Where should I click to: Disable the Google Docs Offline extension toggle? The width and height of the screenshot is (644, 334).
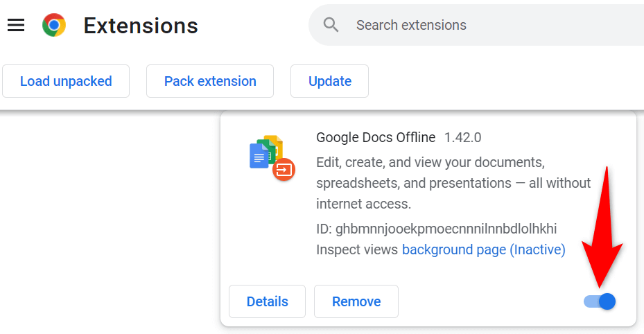coord(600,301)
